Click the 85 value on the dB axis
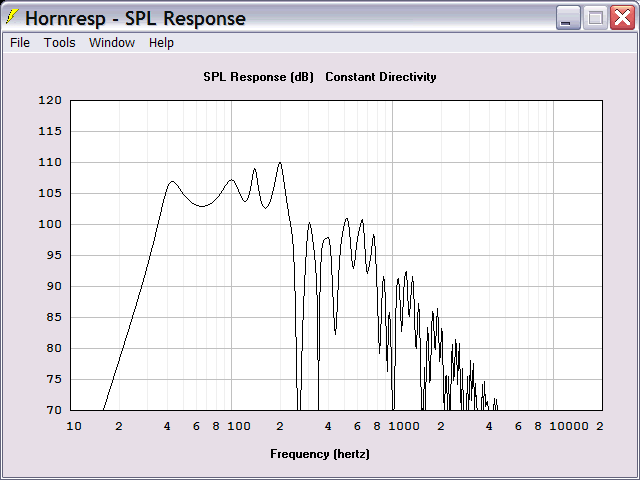Screen dimensions: 640x480 point(54,317)
